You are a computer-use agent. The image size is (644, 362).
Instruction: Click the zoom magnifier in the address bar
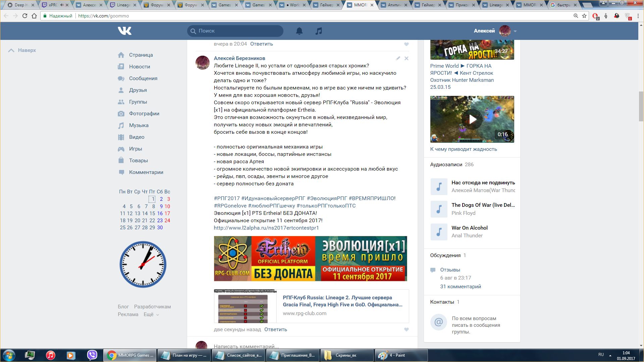point(576,16)
